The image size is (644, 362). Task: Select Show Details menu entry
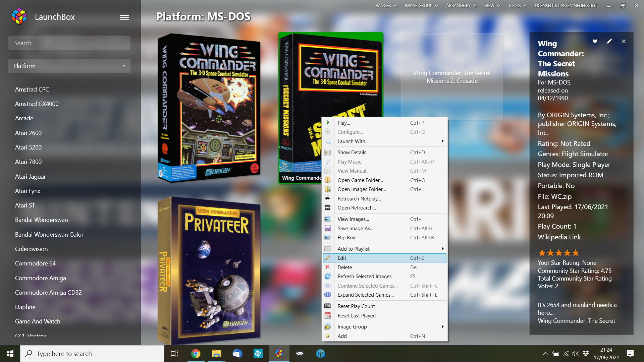[385, 152]
